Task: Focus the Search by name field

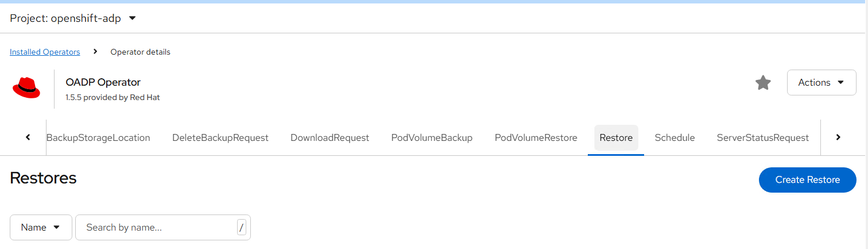Action: [156, 228]
